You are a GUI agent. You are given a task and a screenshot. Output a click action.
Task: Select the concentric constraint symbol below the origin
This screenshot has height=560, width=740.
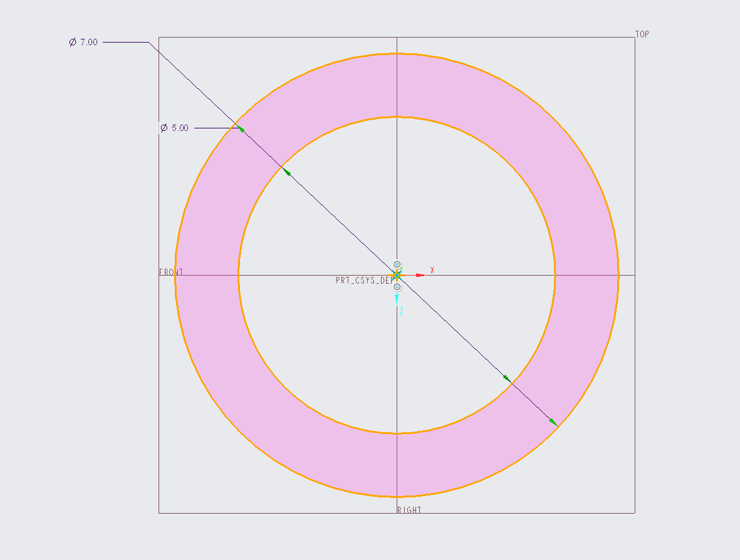(397, 287)
